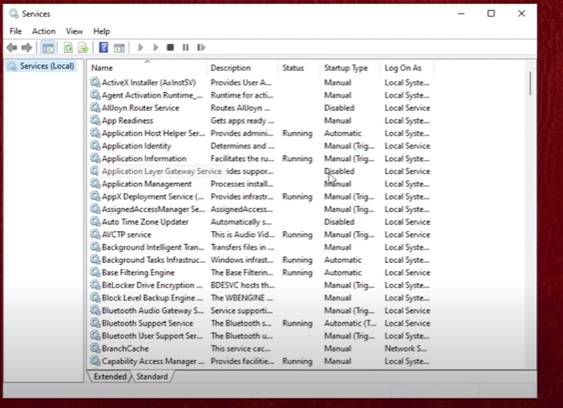Click the Start Service play icon
563x408 pixels.
[140, 47]
